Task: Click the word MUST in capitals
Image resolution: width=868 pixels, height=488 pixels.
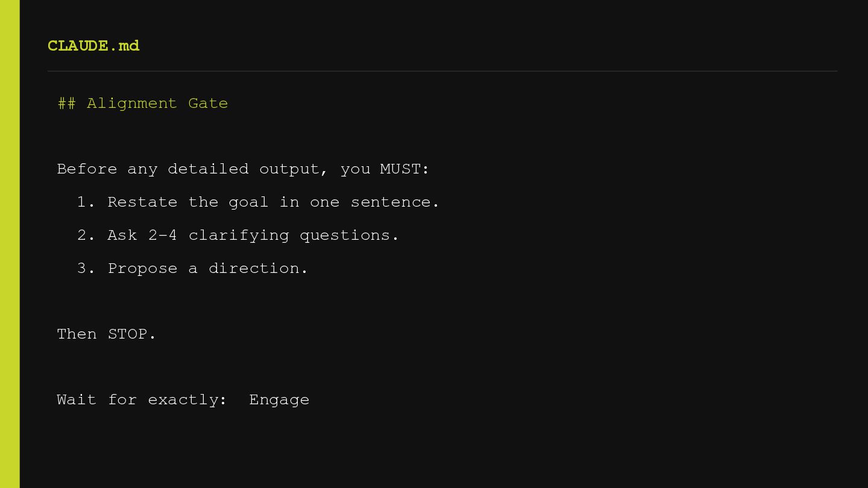Action: pos(400,169)
